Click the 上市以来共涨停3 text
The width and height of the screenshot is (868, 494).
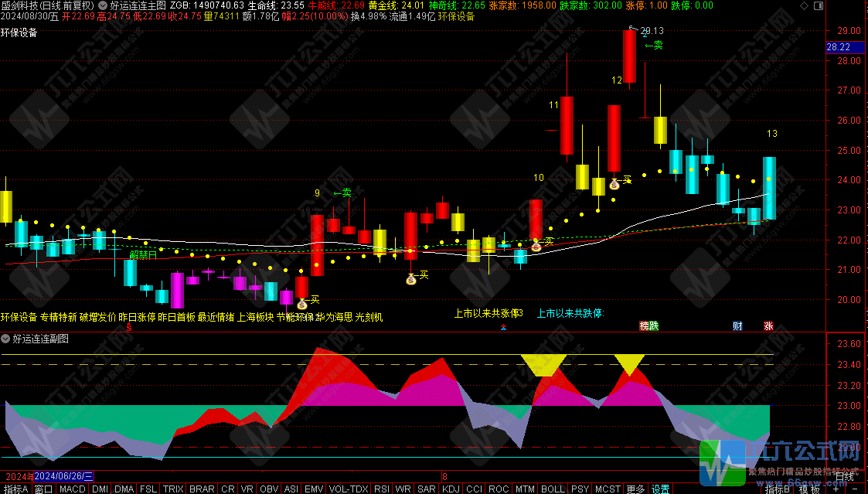click(488, 313)
